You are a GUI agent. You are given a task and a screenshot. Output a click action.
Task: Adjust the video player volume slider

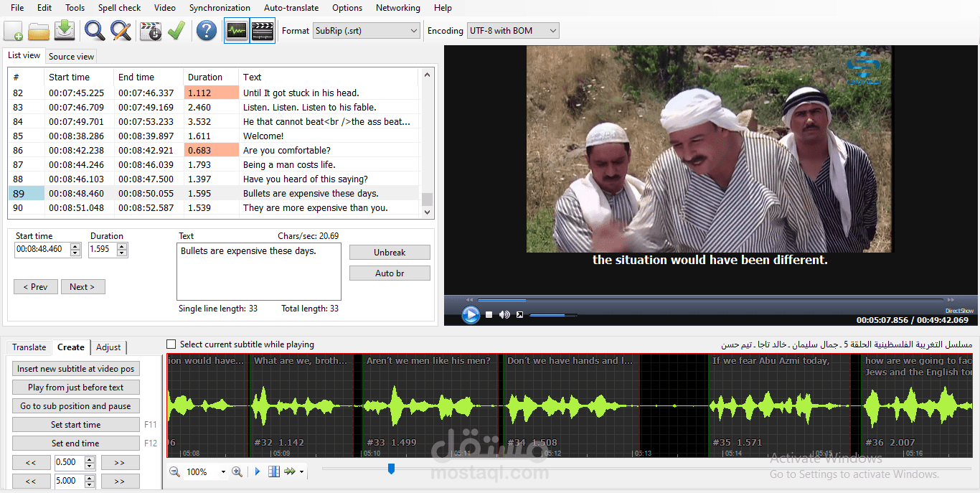[x=552, y=315]
